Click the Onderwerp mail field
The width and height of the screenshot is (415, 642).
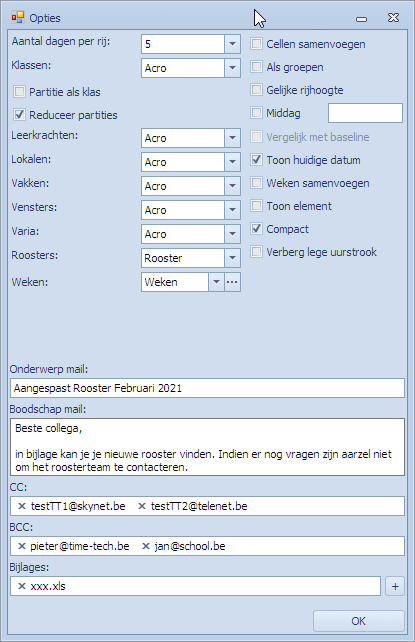[208, 388]
